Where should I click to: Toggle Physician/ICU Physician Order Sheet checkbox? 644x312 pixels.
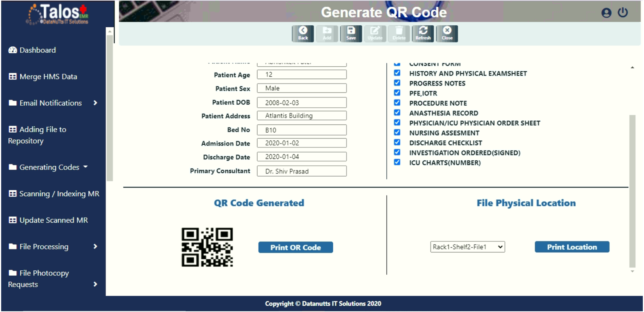(x=397, y=122)
